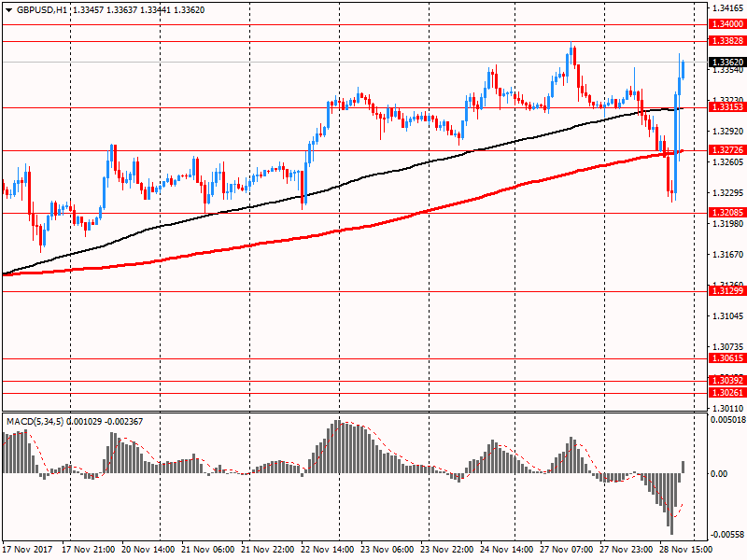Click the 24 Nov 14:00 time axis label
This screenshot has width=747, height=560.
pyautogui.click(x=507, y=549)
